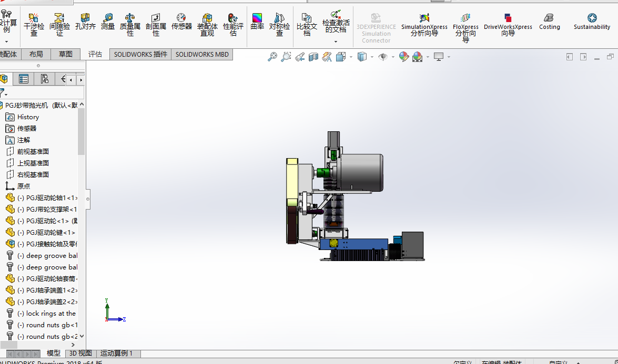Toggle Section View icon

313,57
